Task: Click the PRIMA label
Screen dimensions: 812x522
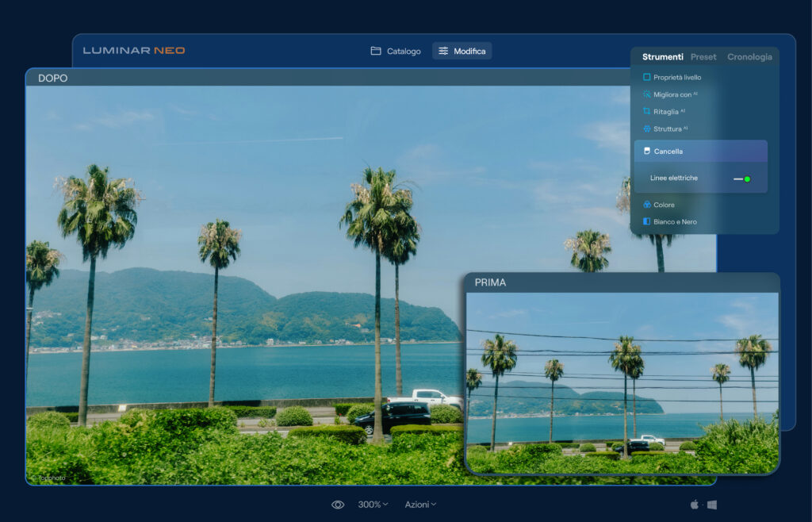Action: [x=490, y=282]
